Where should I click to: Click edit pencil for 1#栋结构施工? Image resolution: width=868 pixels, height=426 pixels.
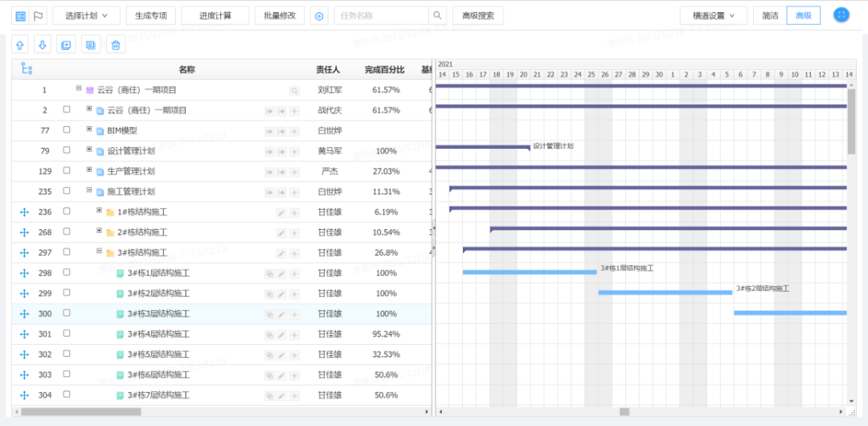pos(282,213)
